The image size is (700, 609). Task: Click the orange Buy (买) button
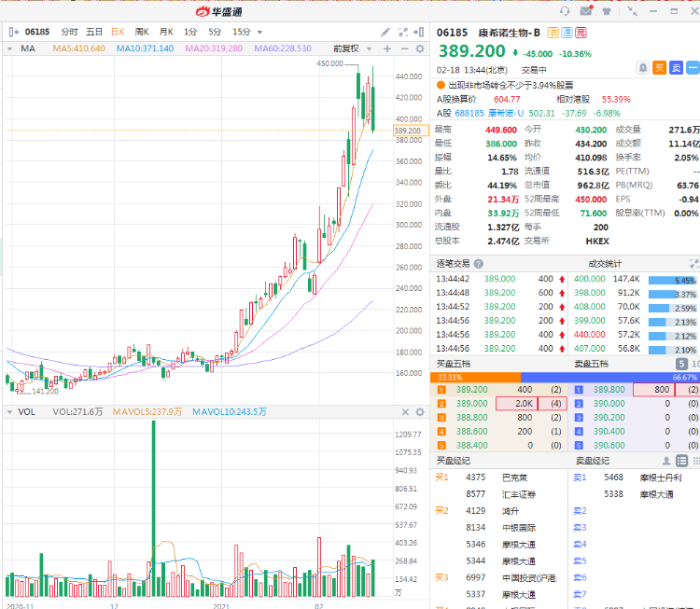659,68
